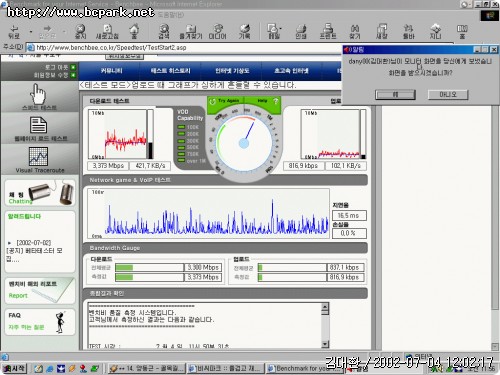Switch to the 비씨파크 taskbar window

pyautogui.click(x=225, y=369)
